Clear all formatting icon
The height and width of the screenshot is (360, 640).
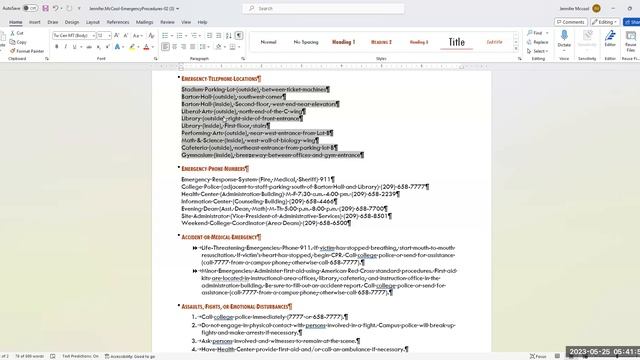coord(151,36)
